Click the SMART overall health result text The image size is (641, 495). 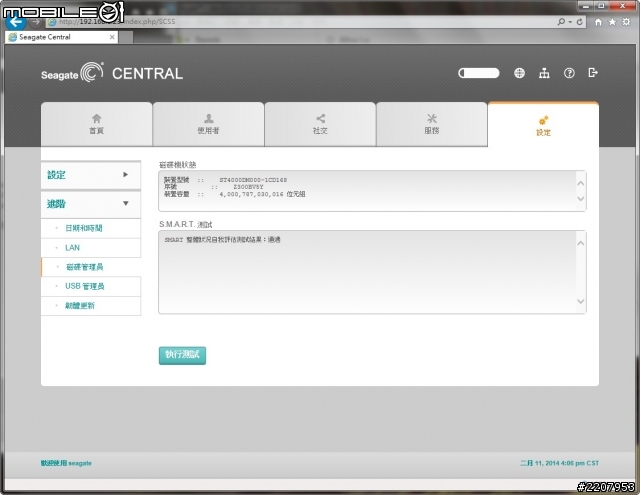tap(222, 240)
